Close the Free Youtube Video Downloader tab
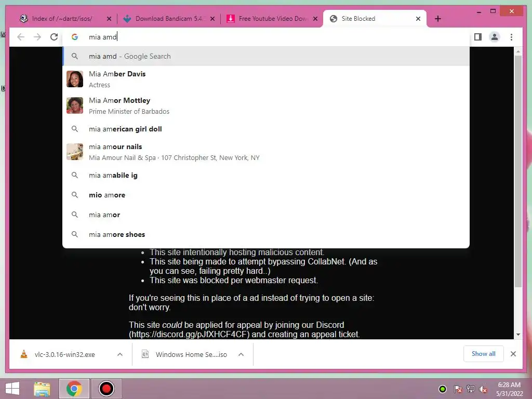Viewport: 532px width, 399px height. pos(315,19)
